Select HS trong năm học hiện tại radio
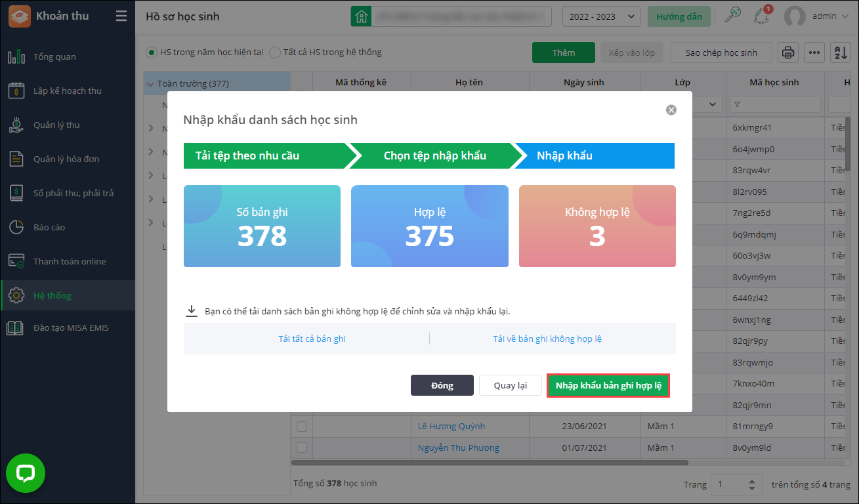Viewport: 859px width, 504px height. tap(152, 52)
